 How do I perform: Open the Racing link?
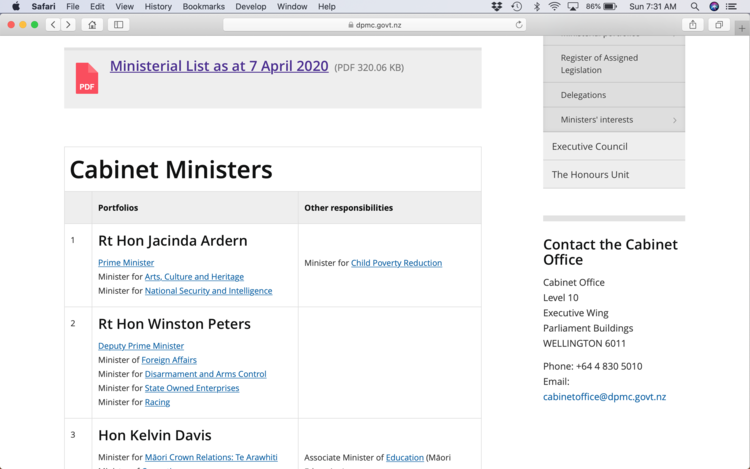(157, 402)
